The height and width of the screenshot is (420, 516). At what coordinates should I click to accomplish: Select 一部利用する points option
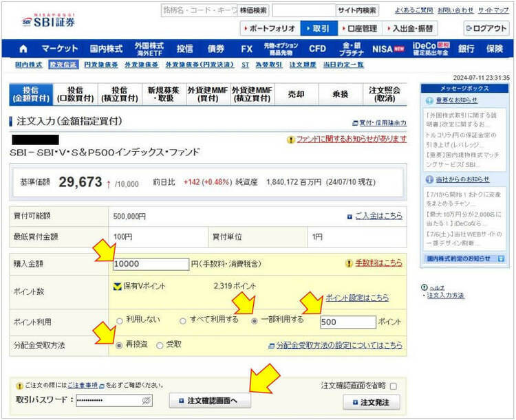click(254, 321)
